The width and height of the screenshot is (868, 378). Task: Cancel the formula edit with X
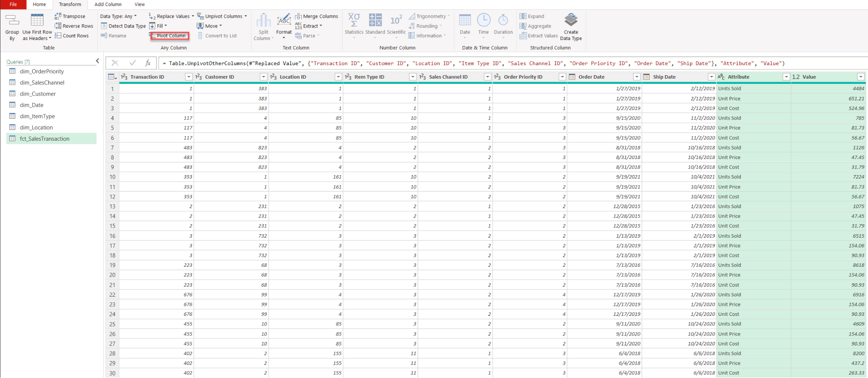pos(115,63)
